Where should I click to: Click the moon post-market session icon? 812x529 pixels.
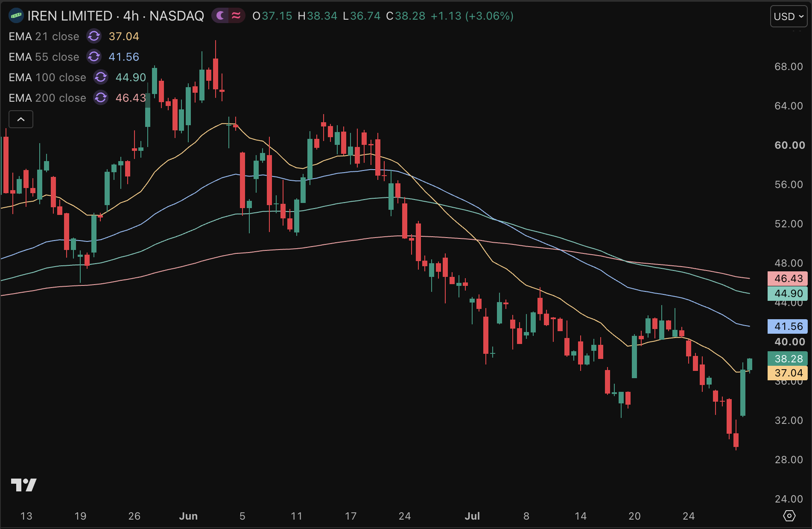[220, 16]
